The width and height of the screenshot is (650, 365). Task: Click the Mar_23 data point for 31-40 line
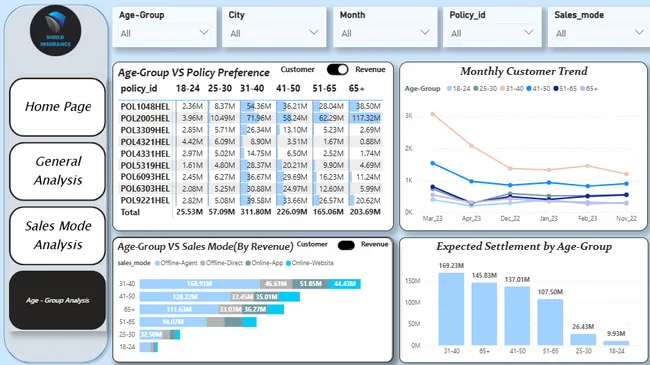point(433,114)
